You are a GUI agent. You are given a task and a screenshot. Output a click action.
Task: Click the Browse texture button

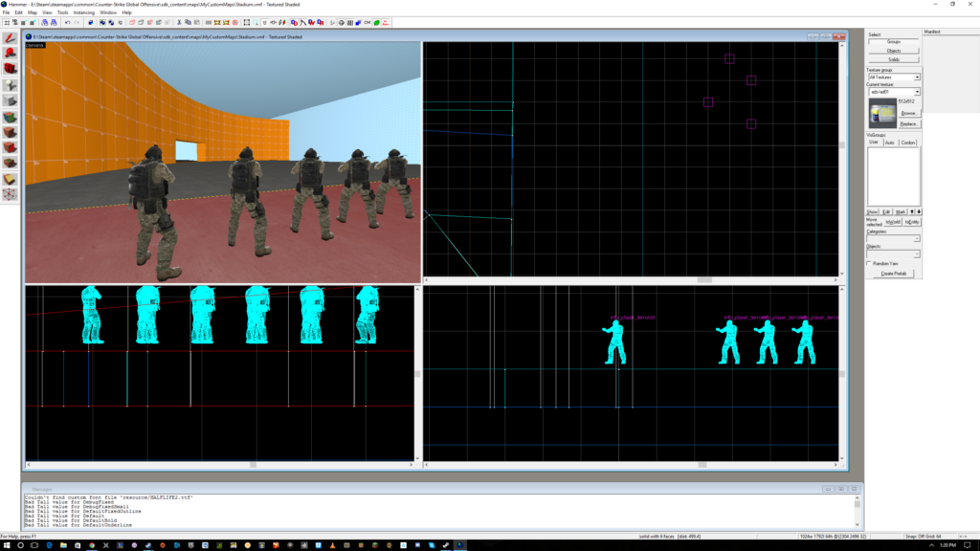click(909, 113)
